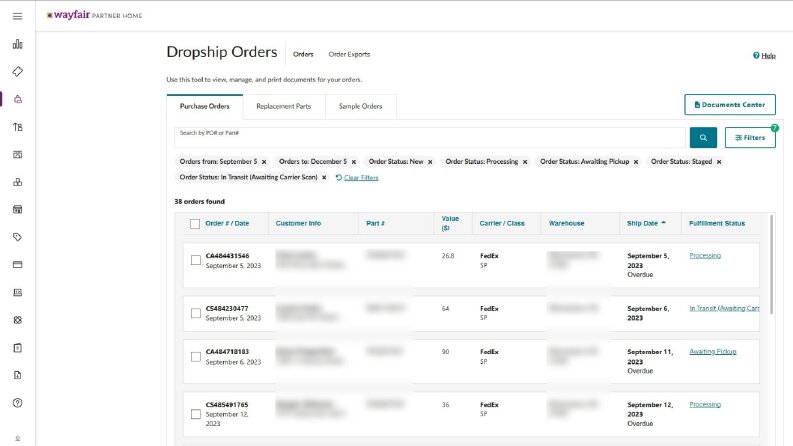Select the Orders navigation item
Image resolution: width=793 pixels, height=446 pixels.
pyautogui.click(x=303, y=54)
